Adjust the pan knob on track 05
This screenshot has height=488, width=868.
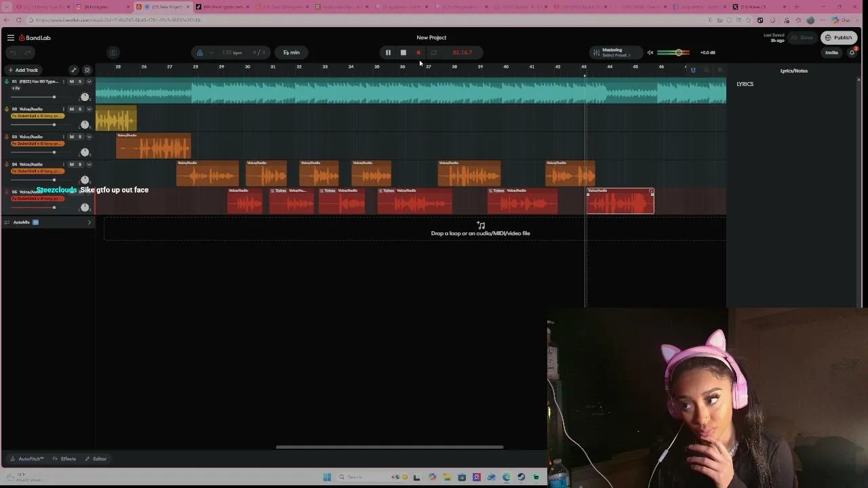[85, 207]
